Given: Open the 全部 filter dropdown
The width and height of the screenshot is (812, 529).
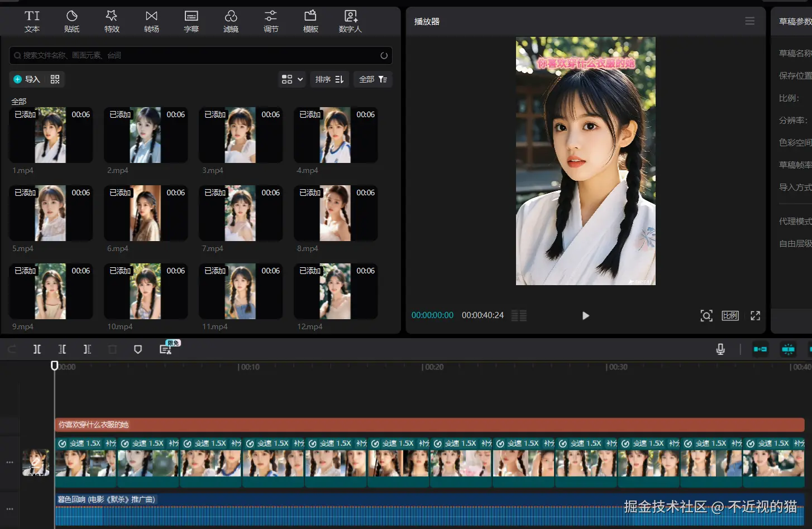Looking at the screenshot, I should point(373,79).
